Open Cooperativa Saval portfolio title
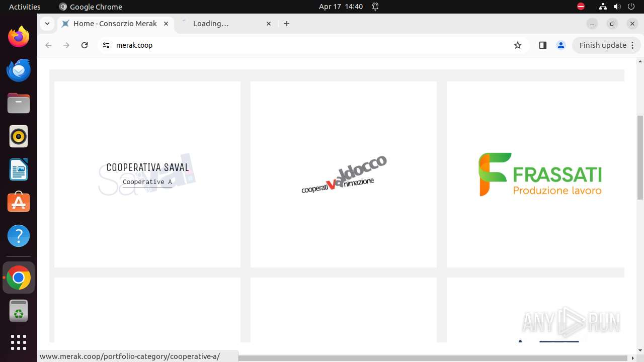Viewport: 644px width, 362px height. click(x=147, y=167)
